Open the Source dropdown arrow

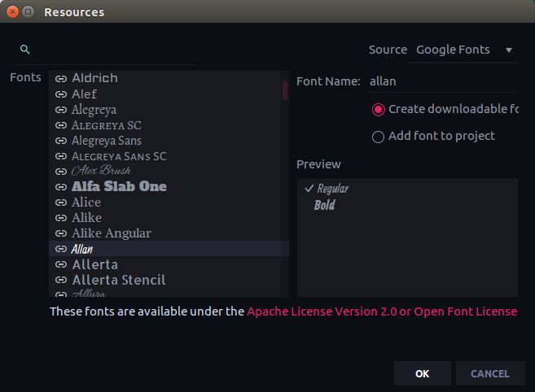tap(509, 50)
